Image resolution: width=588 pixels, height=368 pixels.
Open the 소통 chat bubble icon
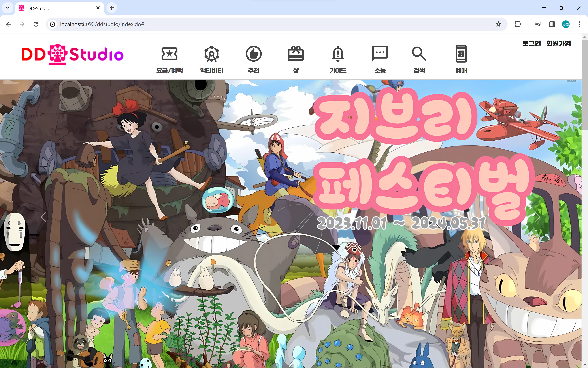point(380,54)
